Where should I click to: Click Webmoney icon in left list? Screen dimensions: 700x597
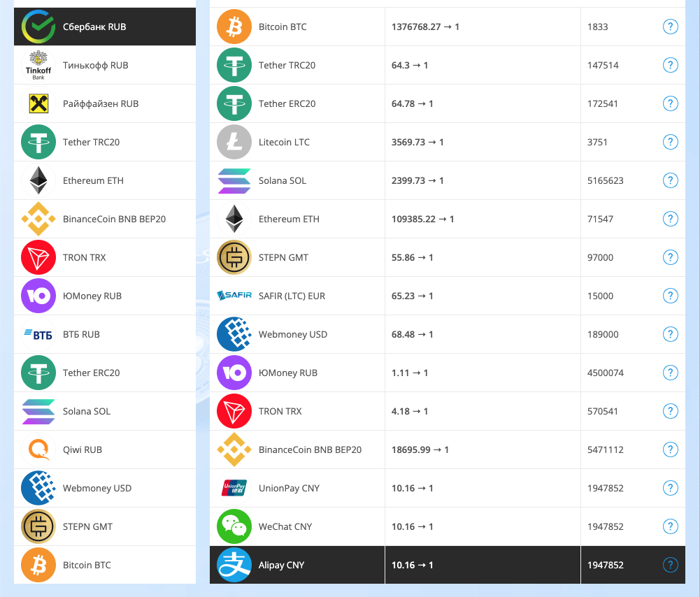coord(38,488)
